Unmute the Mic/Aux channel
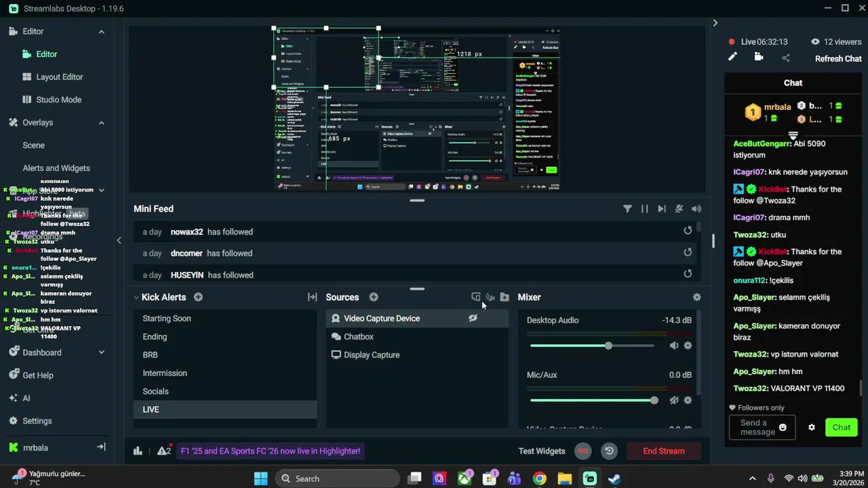Image resolution: width=868 pixels, height=488 pixels. (x=673, y=401)
